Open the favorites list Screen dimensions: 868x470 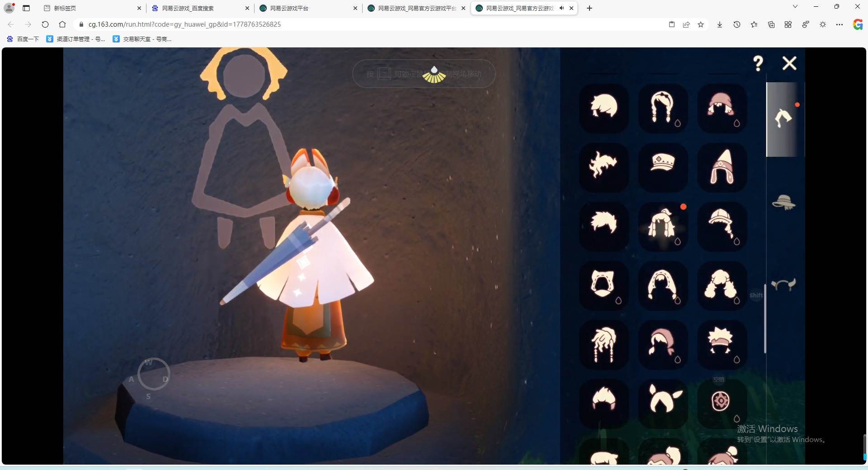click(754, 24)
